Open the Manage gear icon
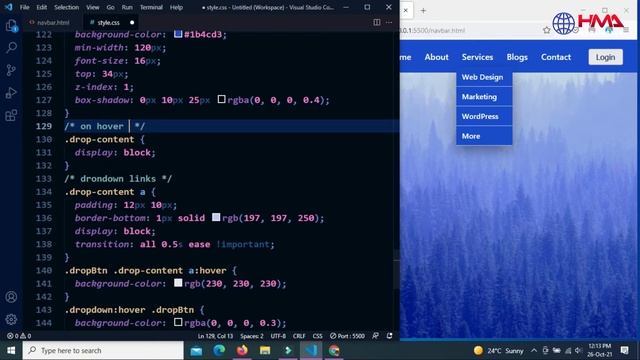640x360 pixels. point(11,319)
